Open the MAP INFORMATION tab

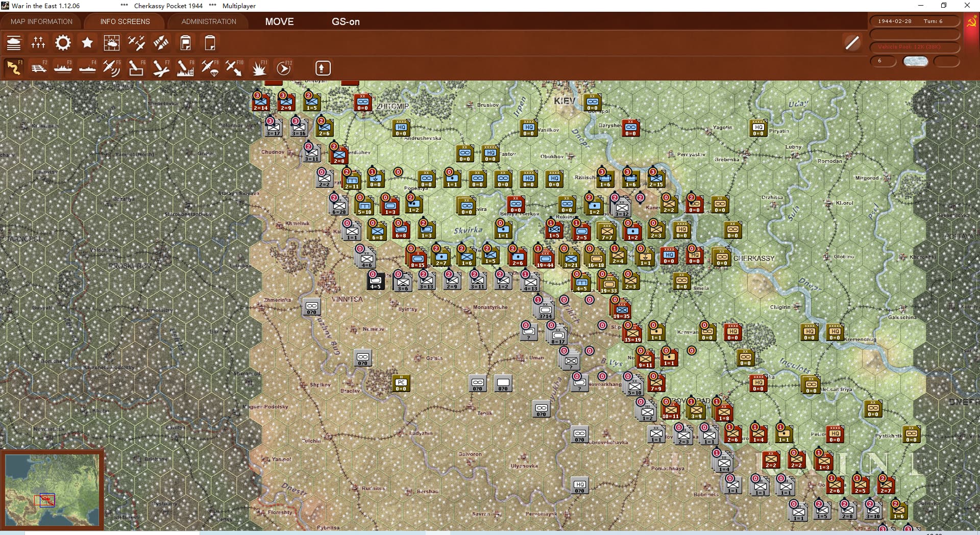[41, 21]
